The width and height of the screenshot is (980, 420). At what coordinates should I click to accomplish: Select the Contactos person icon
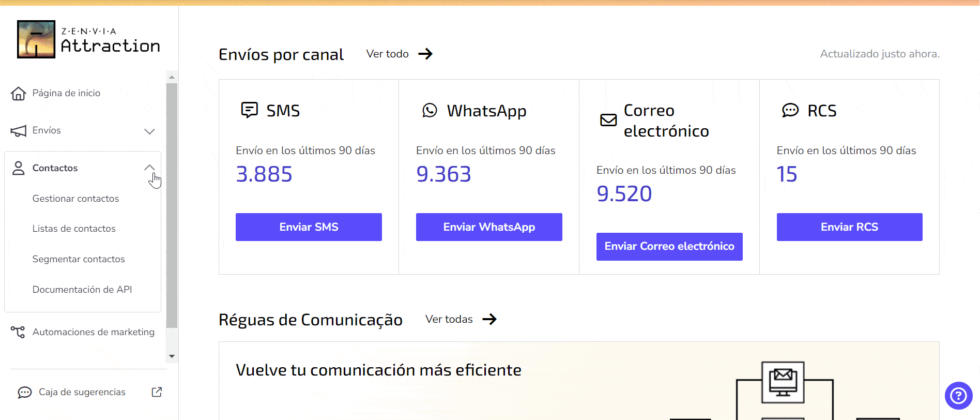[x=19, y=168]
